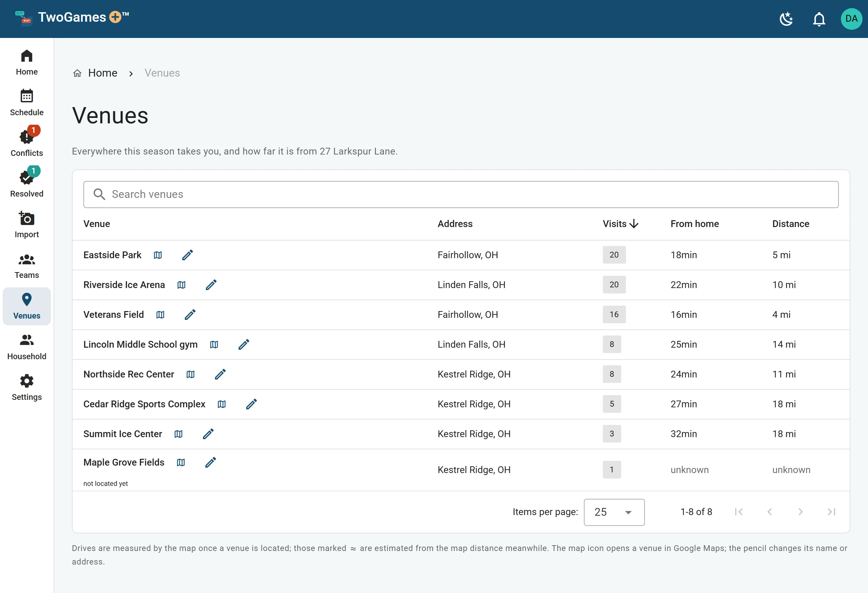Edit Summit Ice Center venue
The height and width of the screenshot is (593, 868).
click(x=209, y=434)
